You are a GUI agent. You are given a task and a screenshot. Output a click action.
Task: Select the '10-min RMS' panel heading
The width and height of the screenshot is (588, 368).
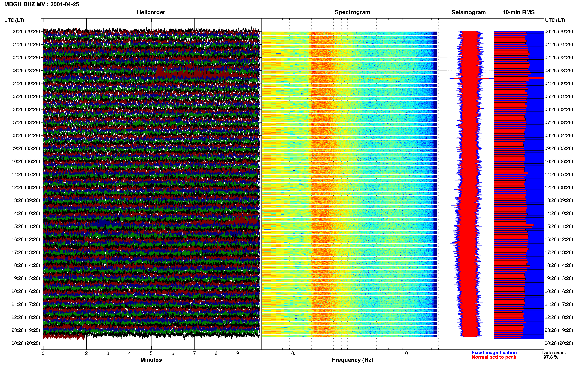(518, 12)
